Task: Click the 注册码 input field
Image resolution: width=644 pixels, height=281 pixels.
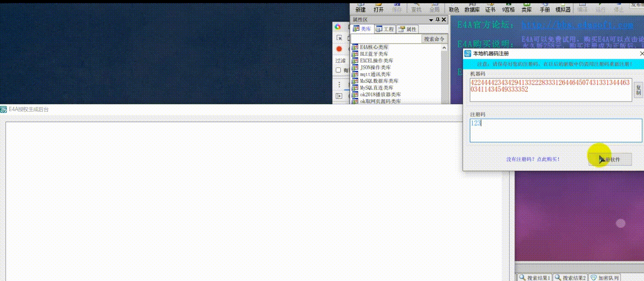Action: point(556,130)
